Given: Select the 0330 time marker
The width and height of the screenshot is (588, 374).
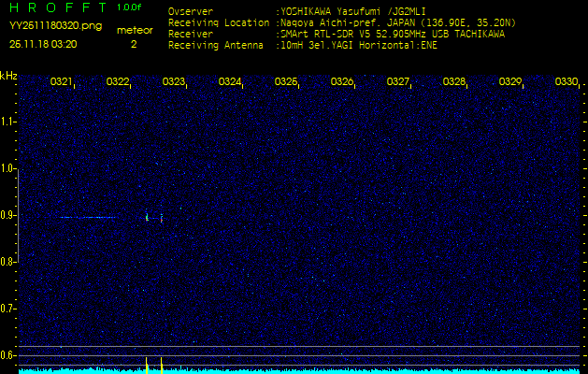Looking at the screenshot, I should pos(566,82).
